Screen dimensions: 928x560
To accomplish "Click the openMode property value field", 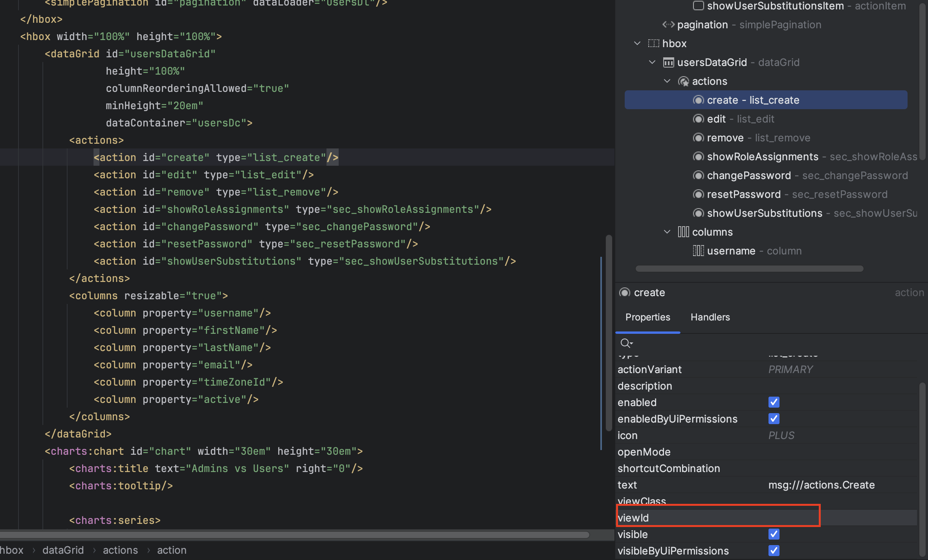I will [841, 452].
